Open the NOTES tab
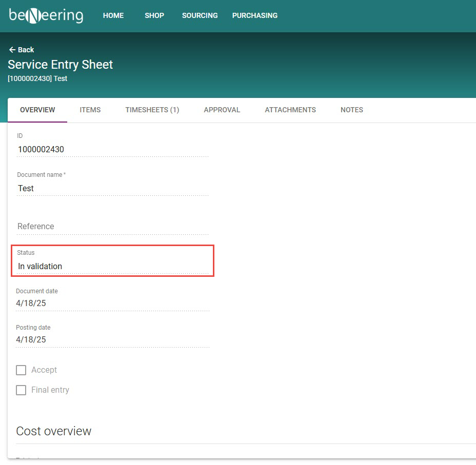Viewport: 476px width, 465px height. point(352,110)
